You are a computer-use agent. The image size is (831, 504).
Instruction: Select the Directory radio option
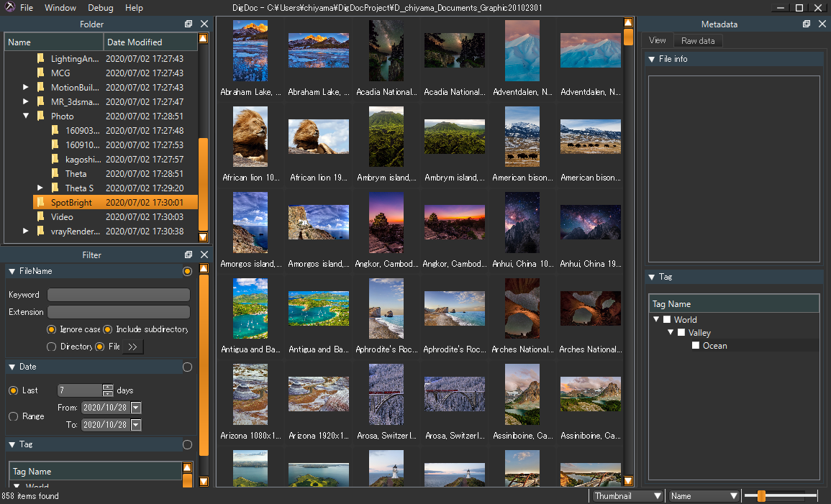(51, 347)
